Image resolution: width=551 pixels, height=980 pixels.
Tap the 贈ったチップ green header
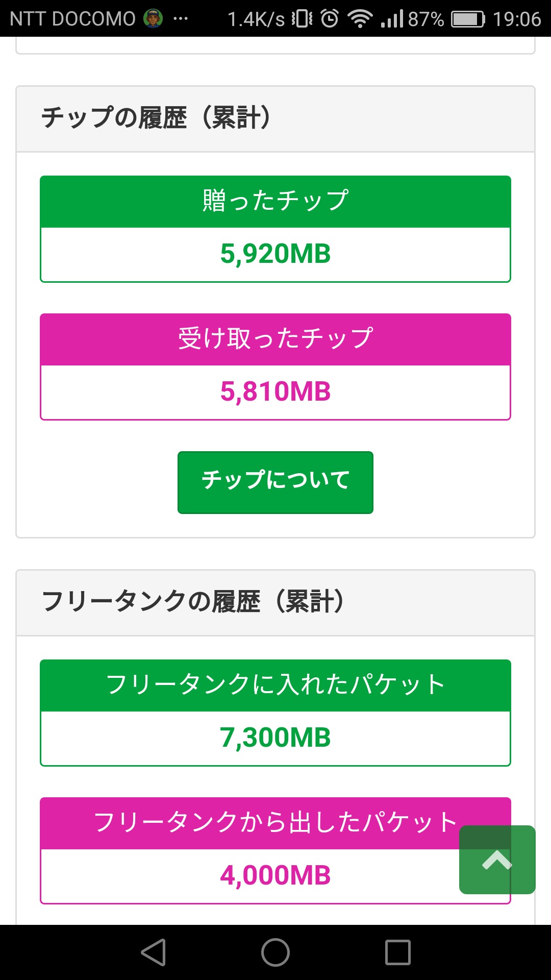click(275, 201)
